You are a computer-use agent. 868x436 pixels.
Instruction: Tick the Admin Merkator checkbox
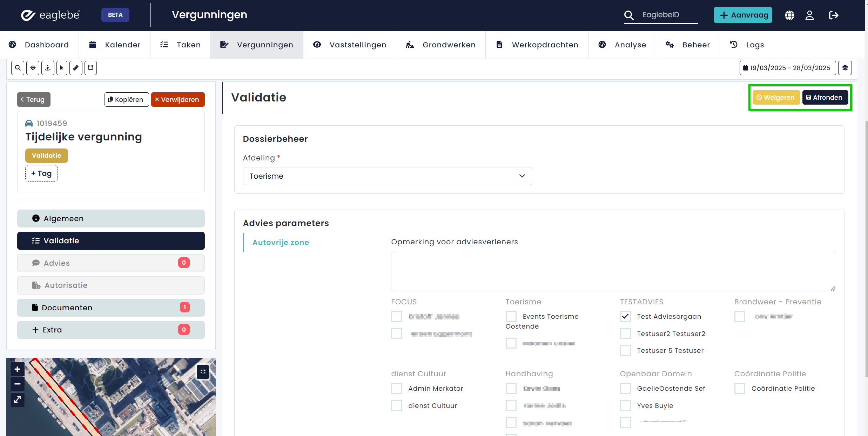(397, 388)
